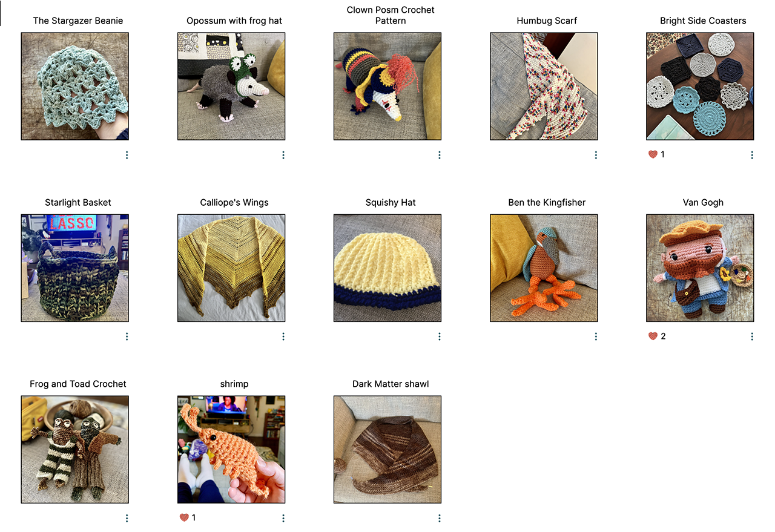Click the kebab menu for Humbug Scarf
This screenshot has height=532, width=775.
click(595, 155)
